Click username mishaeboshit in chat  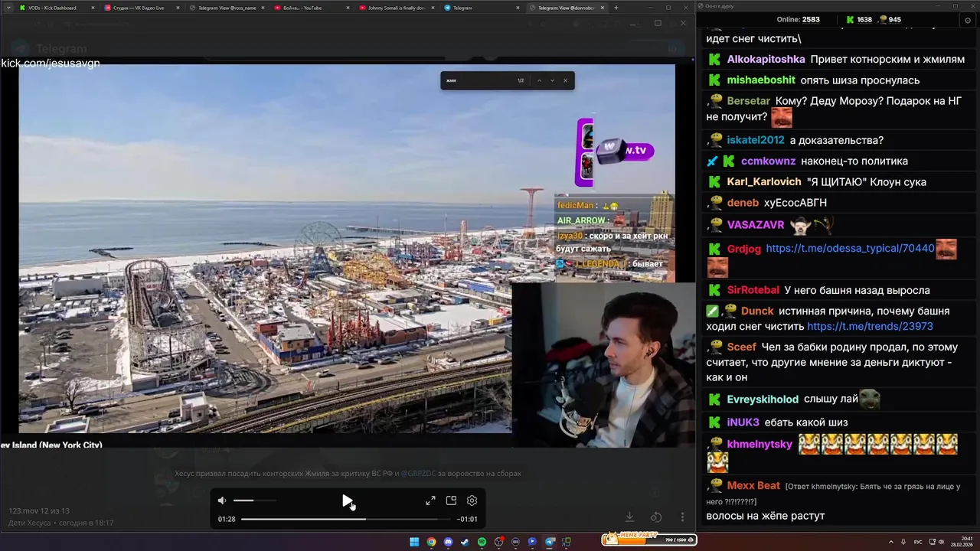(761, 80)
